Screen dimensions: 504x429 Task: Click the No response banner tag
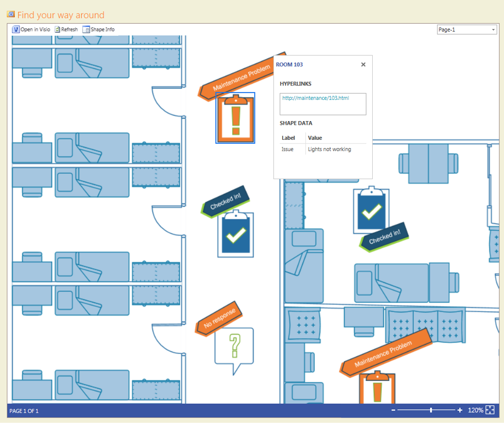(219, 318)
